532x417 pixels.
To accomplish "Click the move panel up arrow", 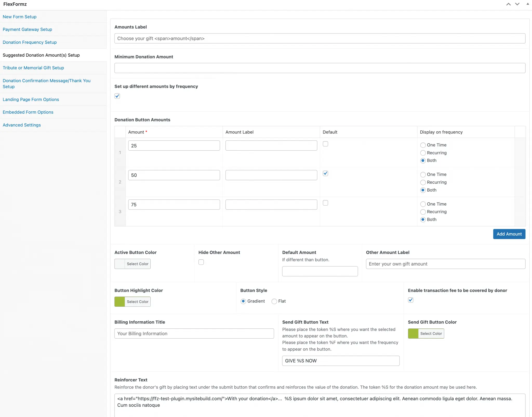I will (x=508, y=4).
